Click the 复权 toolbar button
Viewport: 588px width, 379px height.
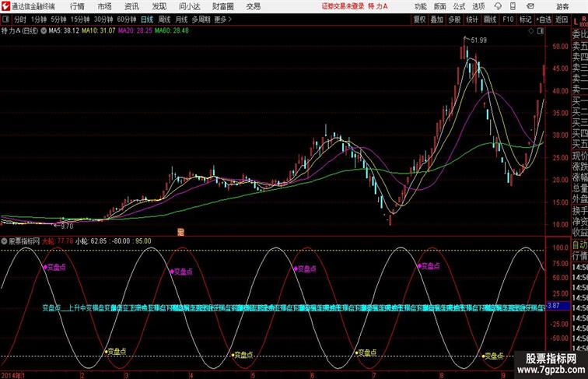419,19
